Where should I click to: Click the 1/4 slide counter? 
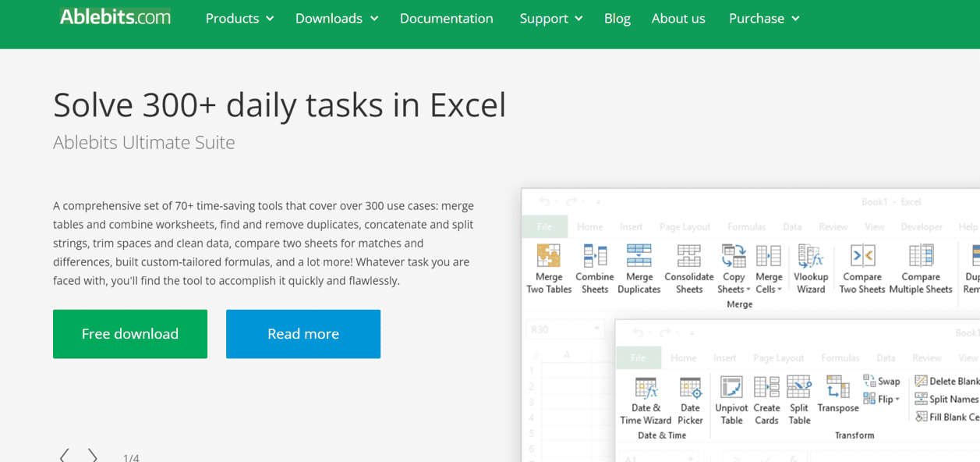(131, 457)
